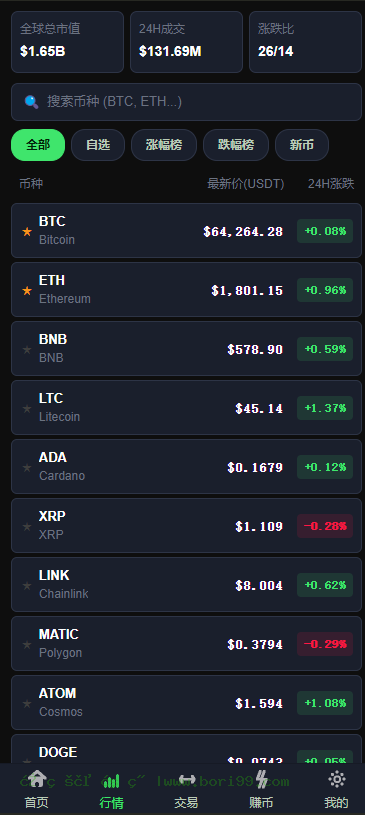Viewport: 365px width, 815px height.
Task: Show the 跌幅榜 losers list
Action: [x=236, y=145]
